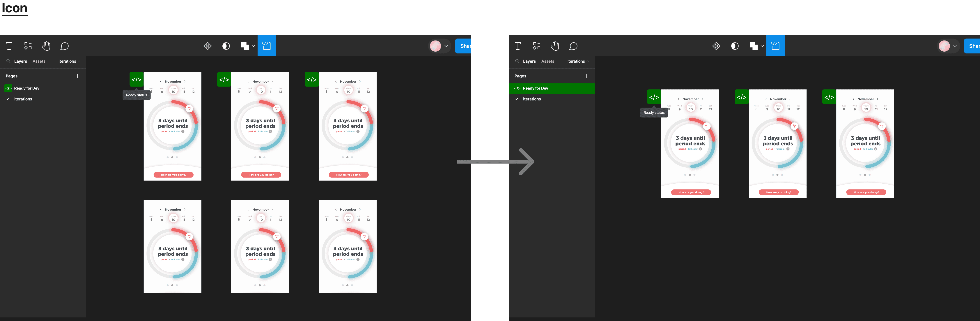The height and width of the screenshot is (321, 980).
Task: Click ready status badge on last frame, right screenshot
Action: click(x=829, y=97)
